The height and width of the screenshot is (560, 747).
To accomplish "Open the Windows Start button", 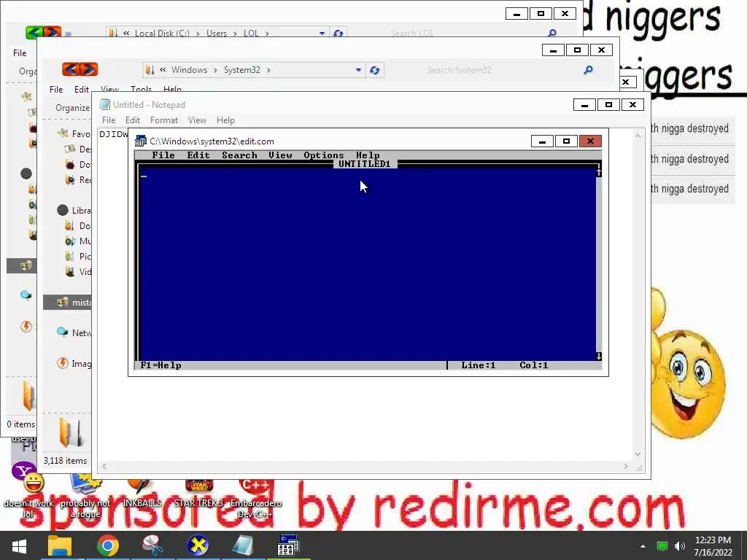I will (x=19, y=545).
